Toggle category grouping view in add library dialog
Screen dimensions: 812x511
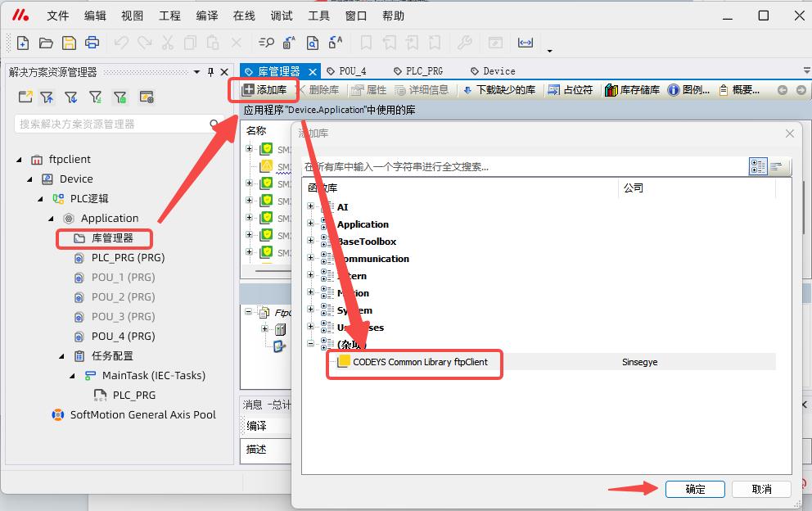[x=758, y=167]
